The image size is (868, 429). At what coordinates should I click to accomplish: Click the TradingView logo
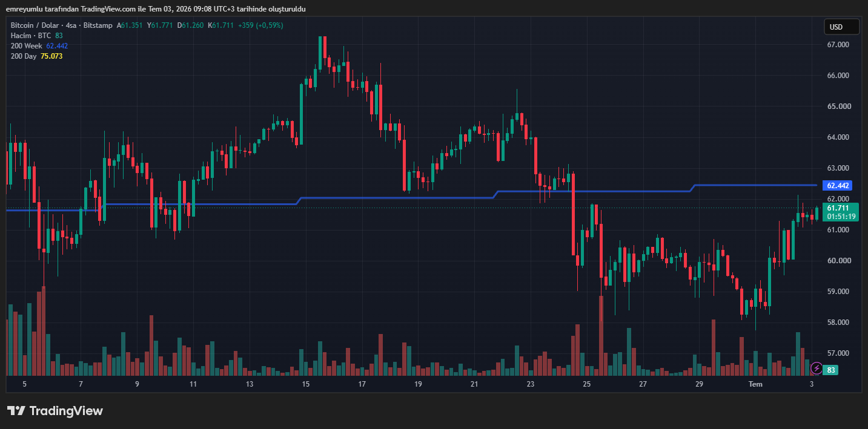point(55,411)
